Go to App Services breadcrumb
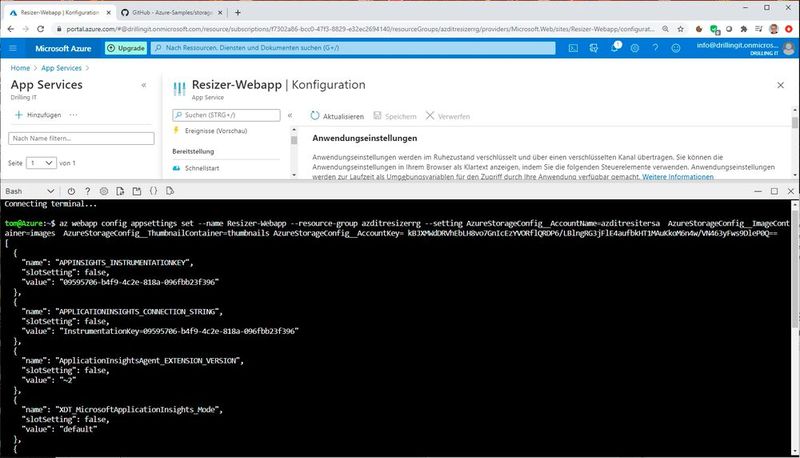Screen dimensions: 800x458 (61, 68)
